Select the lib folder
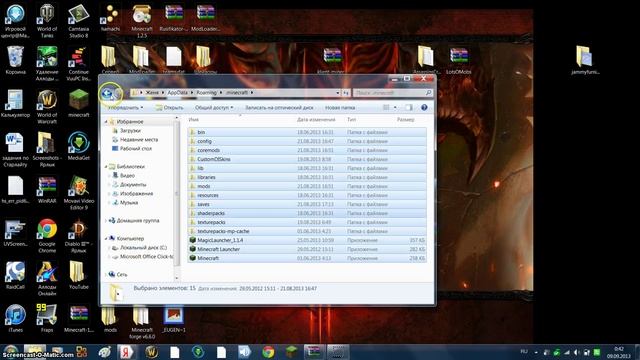The height and width of the screenshot is (360, 640). pos(307,168)
